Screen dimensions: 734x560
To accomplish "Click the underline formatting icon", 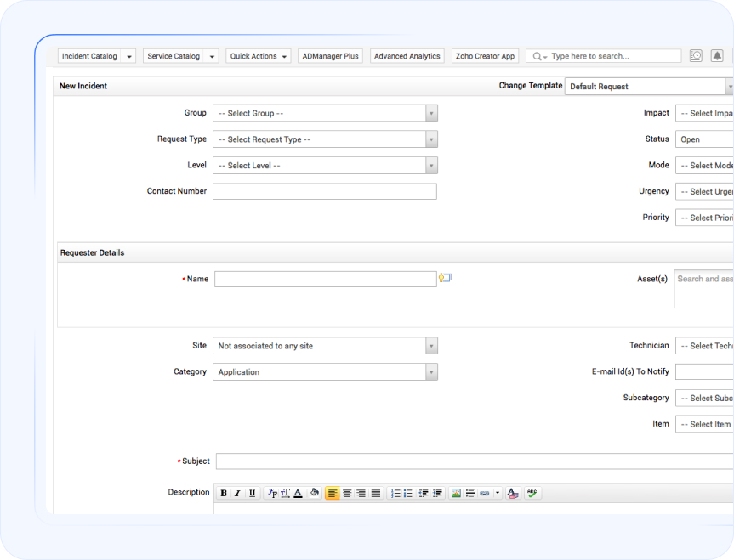I will click(252, 494).
